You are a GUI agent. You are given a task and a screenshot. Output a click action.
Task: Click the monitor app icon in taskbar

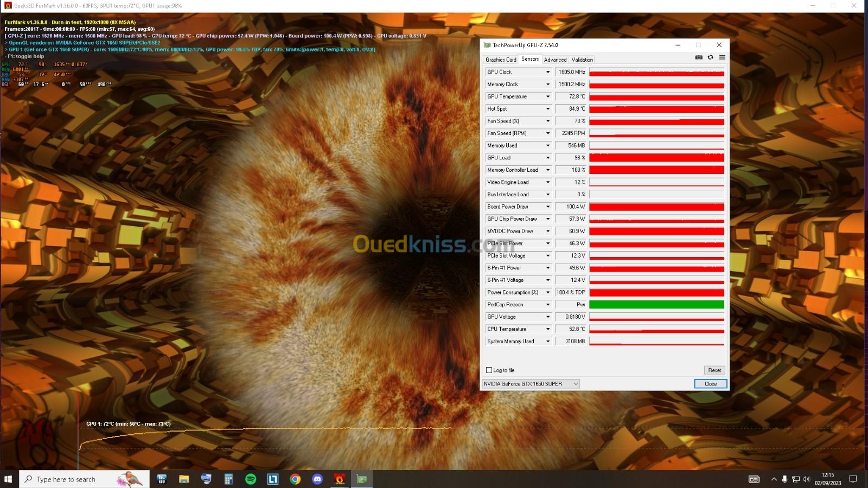[x=206, y=479]
